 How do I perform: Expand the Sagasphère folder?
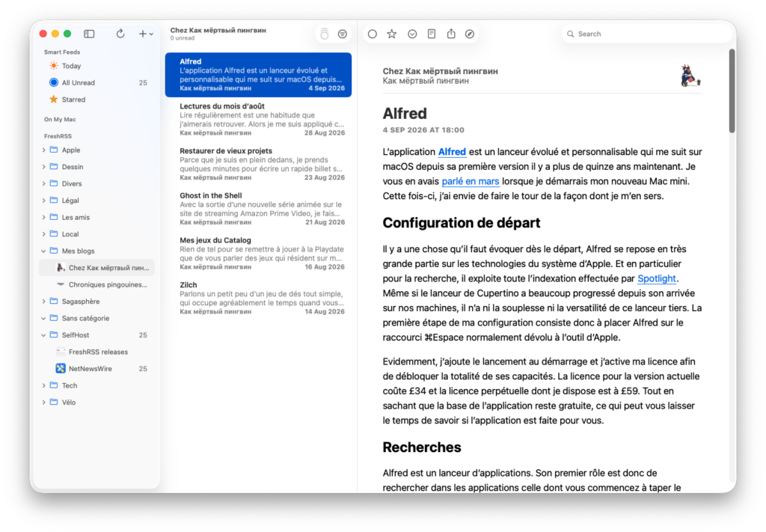point(43,302)
